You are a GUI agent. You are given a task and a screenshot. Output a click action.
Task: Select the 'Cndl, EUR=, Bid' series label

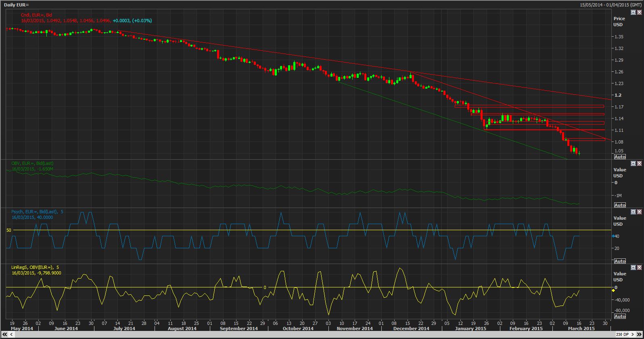click(x=36, y=15)
